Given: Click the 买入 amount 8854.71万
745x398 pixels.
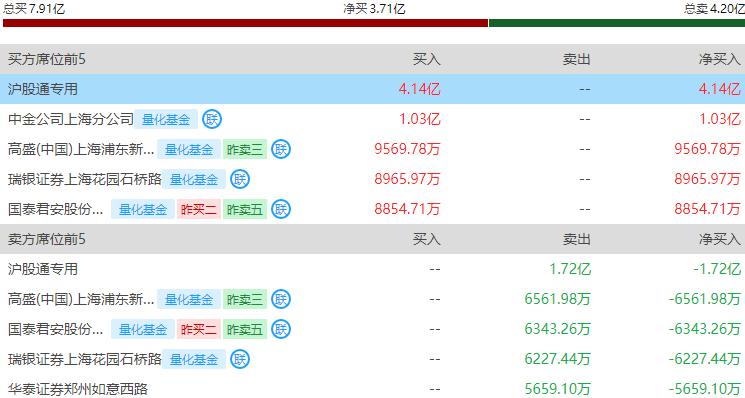Looking at the screenshot, I should 408,209.
